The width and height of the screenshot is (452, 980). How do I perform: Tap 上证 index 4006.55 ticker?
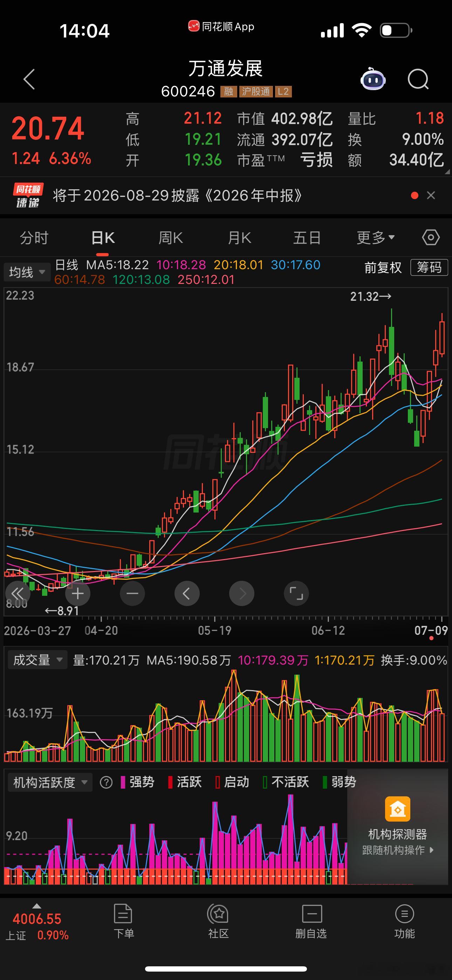[37, 919]
